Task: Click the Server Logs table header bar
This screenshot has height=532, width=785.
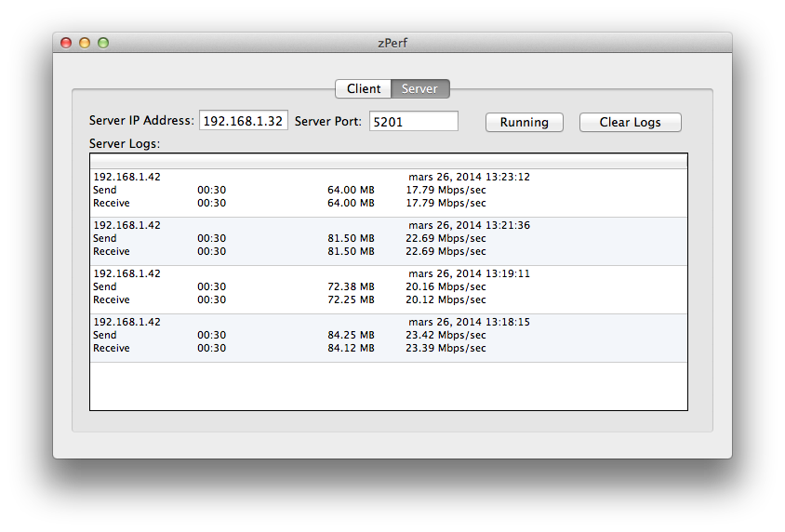Action: [x=389, y=161]
